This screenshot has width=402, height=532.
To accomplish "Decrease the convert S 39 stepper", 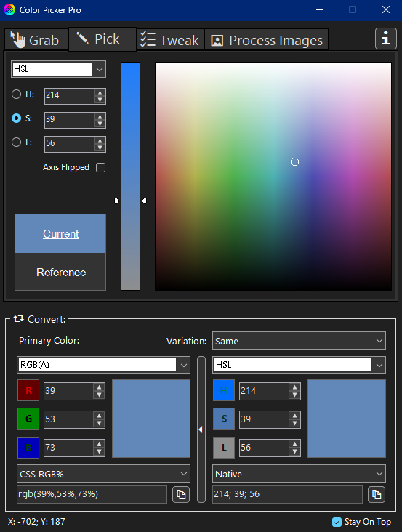I will pos(294,423).
